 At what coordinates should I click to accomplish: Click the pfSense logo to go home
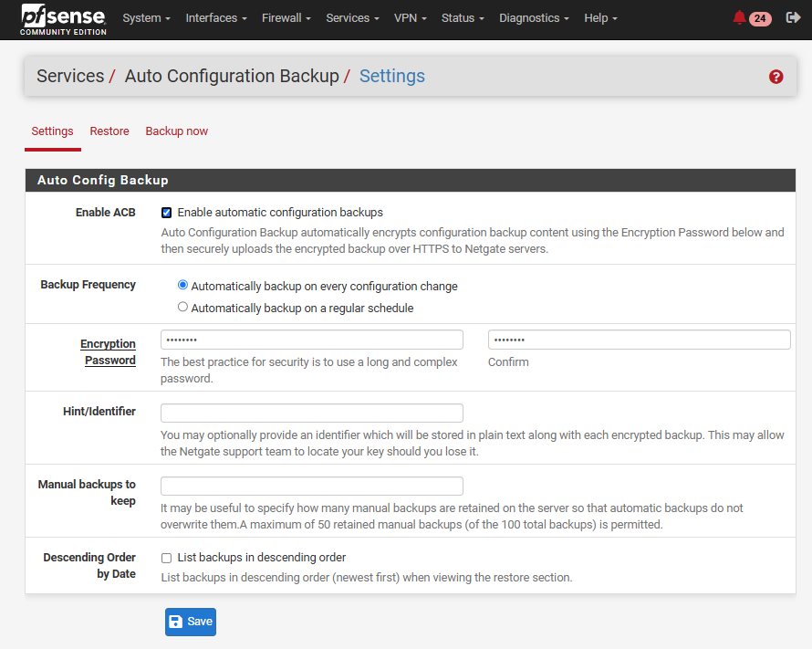tap(63, 20)
